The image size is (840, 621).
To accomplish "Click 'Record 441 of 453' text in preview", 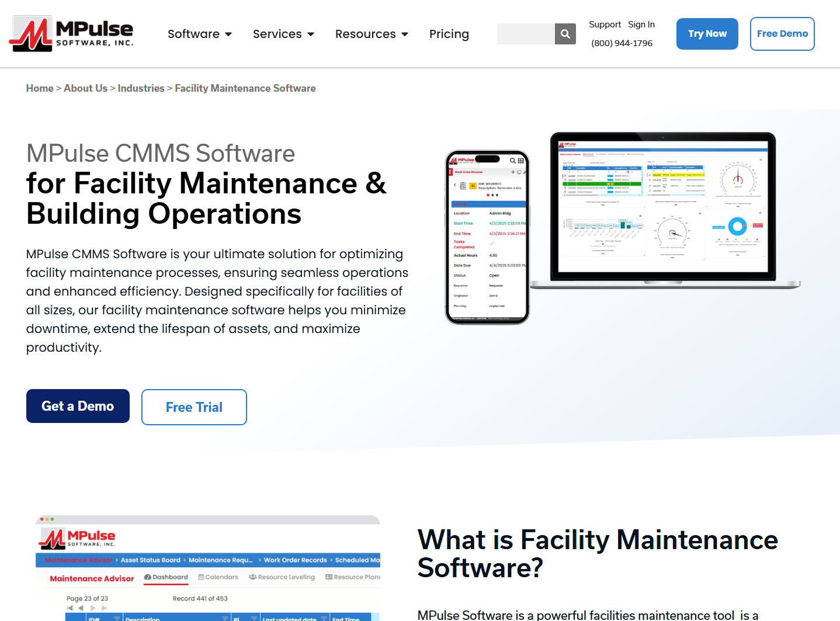I will 200,599.
